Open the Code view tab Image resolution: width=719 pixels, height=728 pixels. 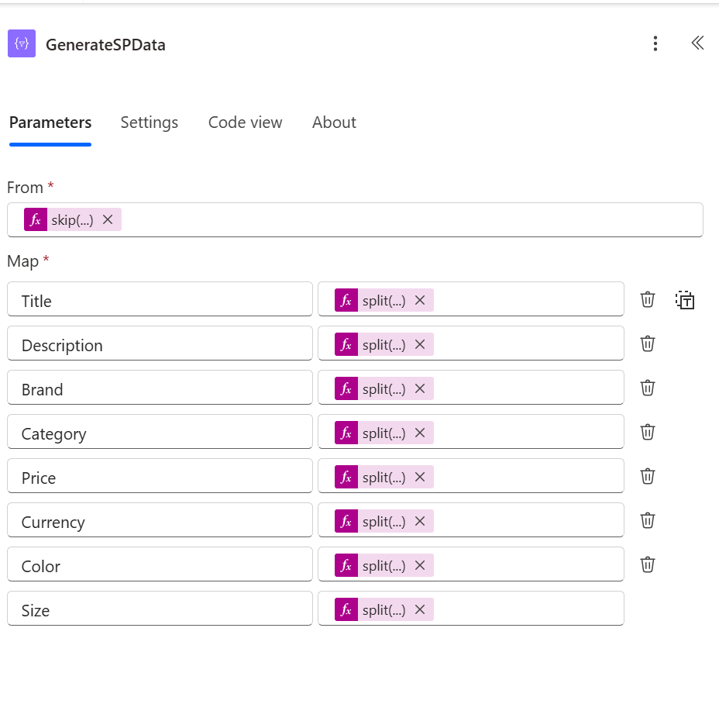[x=245, y=122]
